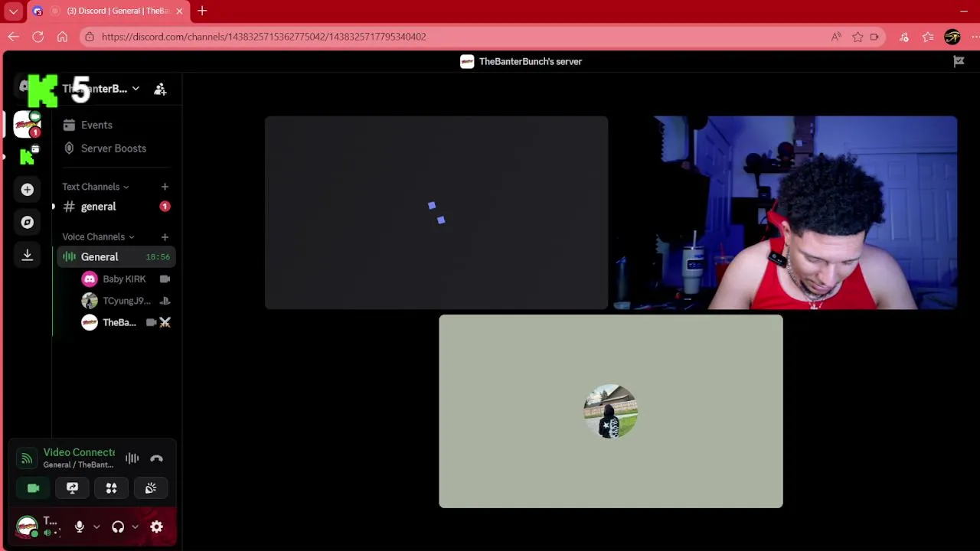Click the media control music icon in toolbar
Screen dimensions: 980x551
click(x=904, y=37)
